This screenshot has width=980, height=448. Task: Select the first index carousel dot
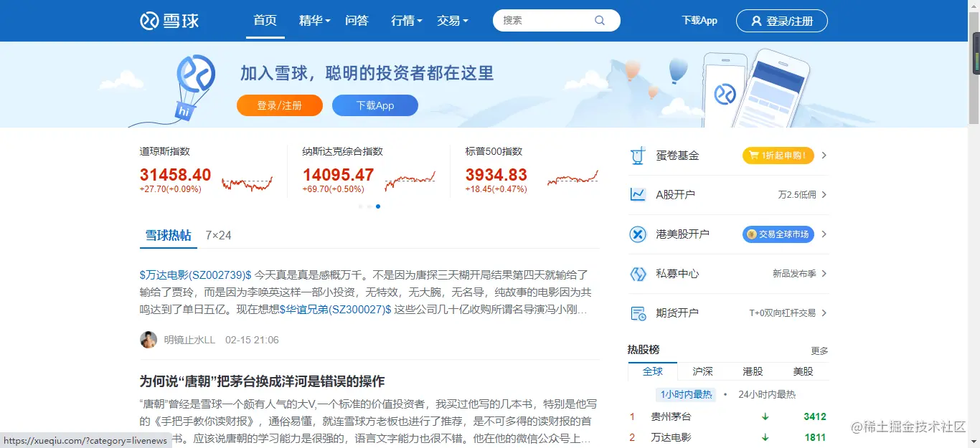pos(360,206)
